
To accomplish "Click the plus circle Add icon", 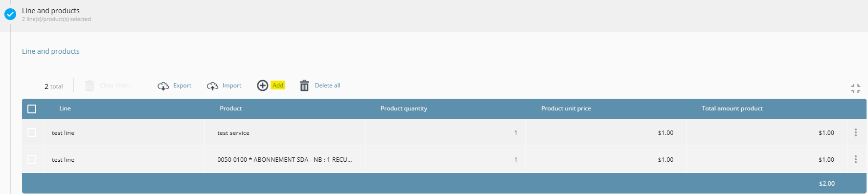I will coord(263,86).
